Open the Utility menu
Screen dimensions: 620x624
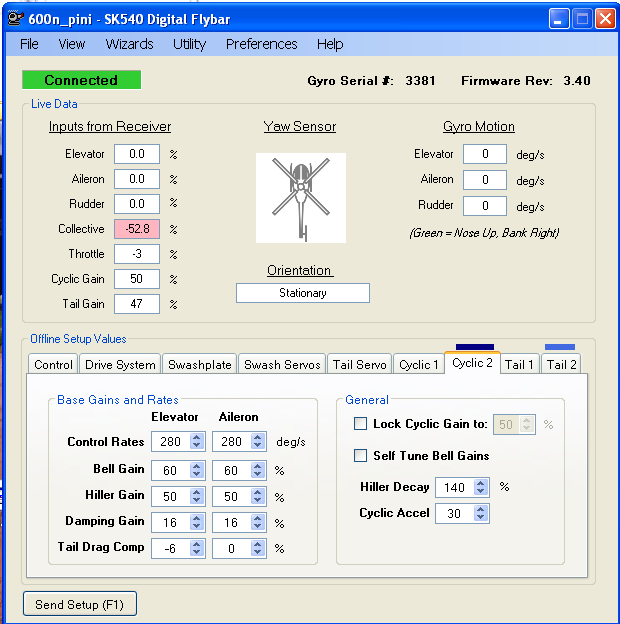[x=189, y=44]
